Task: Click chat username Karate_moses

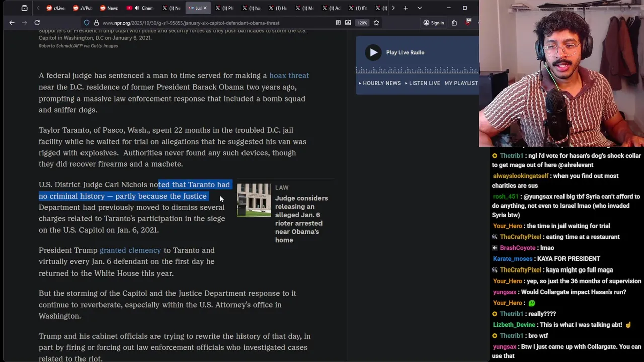Action: pyautogui.click(x=512, y=259)
